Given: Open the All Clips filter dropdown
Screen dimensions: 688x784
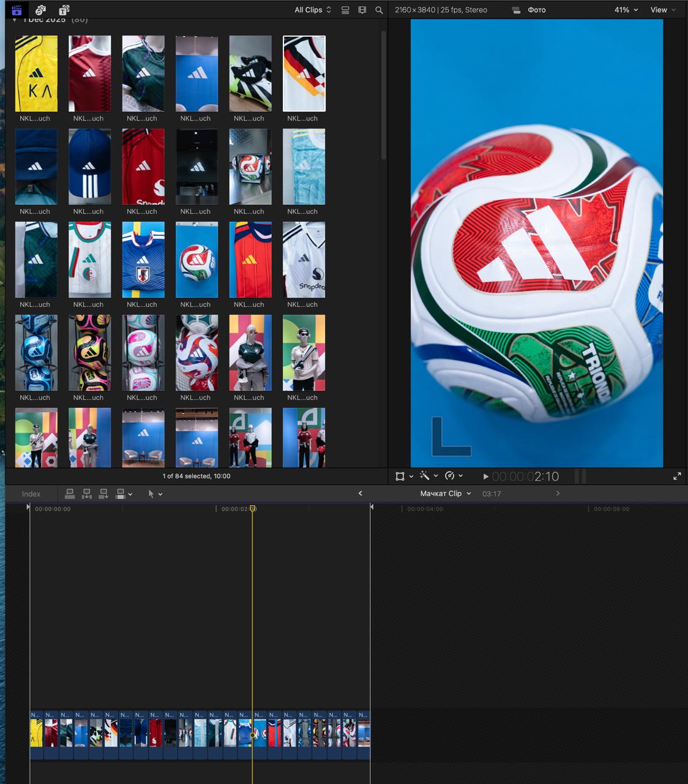Looking at the screenshot, I should pyautogui.click(x=313, y=10).
